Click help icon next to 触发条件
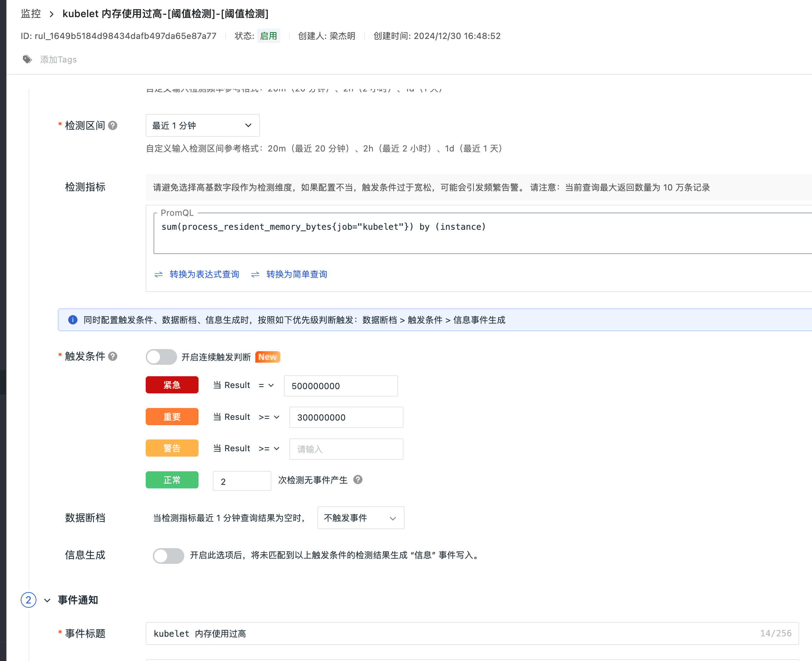 coord(112,356)
